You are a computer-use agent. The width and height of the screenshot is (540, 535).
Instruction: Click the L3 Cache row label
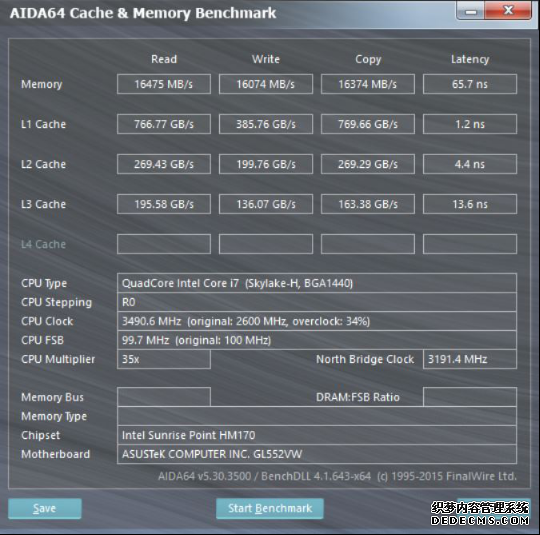pyautogui.click(x=43, y=204)
